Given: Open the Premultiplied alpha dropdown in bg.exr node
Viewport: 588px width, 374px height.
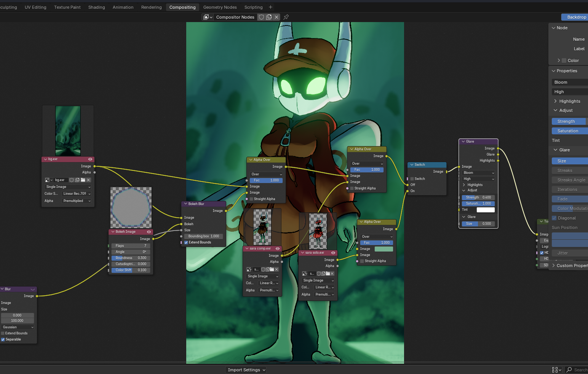Looking at the screenshot, I should point(77,201).
